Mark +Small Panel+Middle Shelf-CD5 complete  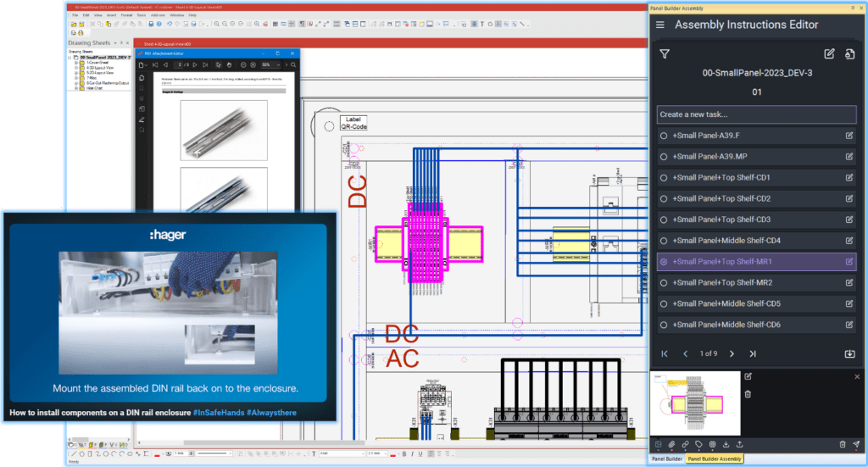click(664, 303)
